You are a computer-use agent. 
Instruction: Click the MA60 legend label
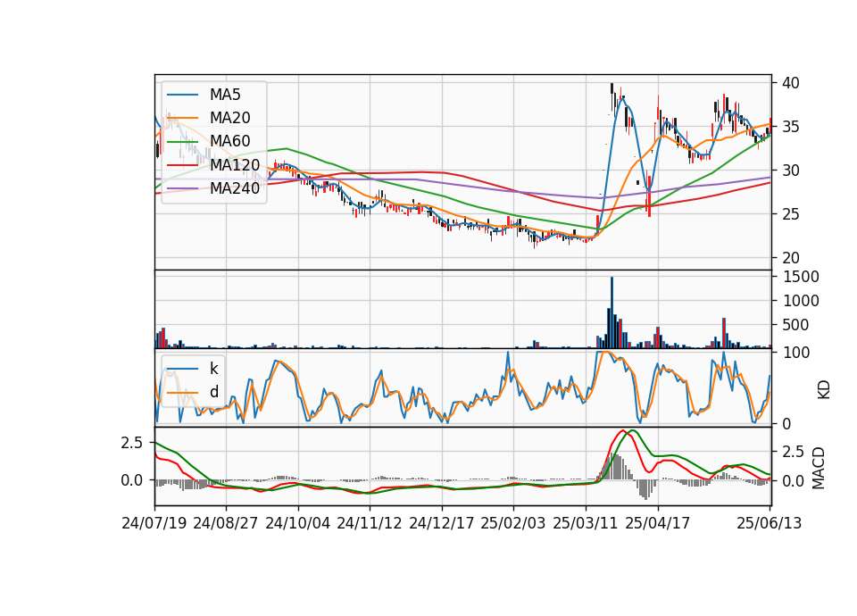pyautogui.click(x=229, y=141)
